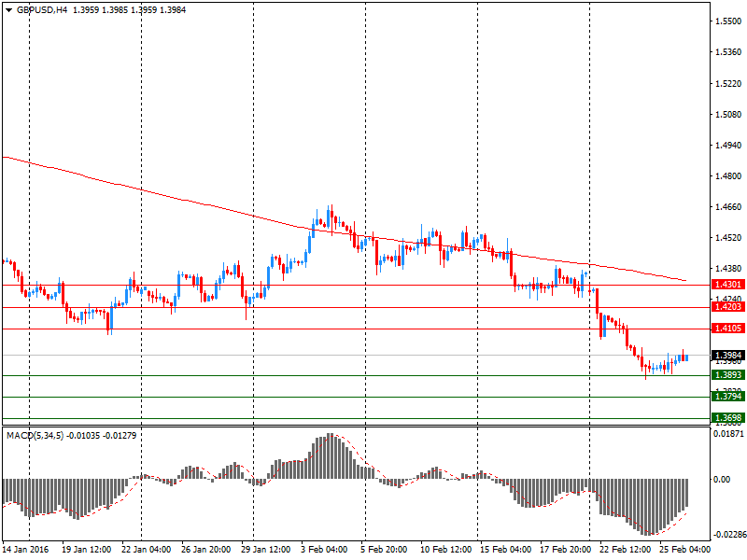Click the chart menu triangle beside GBPUSD,H4

(x=8, y=10)
